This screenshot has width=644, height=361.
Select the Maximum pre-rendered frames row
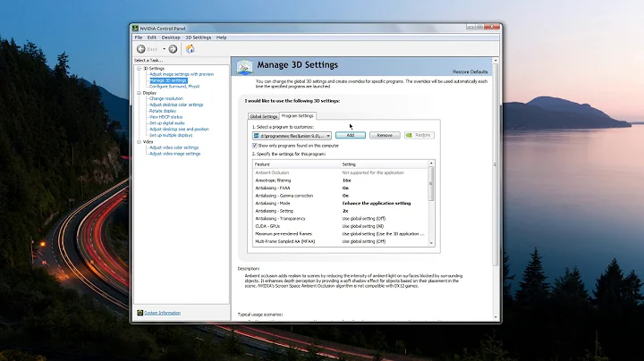click(x=340, y=234)
